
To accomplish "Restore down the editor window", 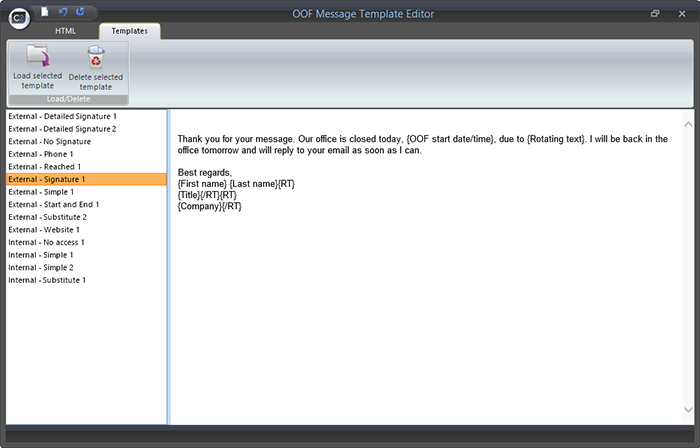I will pyautogui.click(x=655, y=13).
